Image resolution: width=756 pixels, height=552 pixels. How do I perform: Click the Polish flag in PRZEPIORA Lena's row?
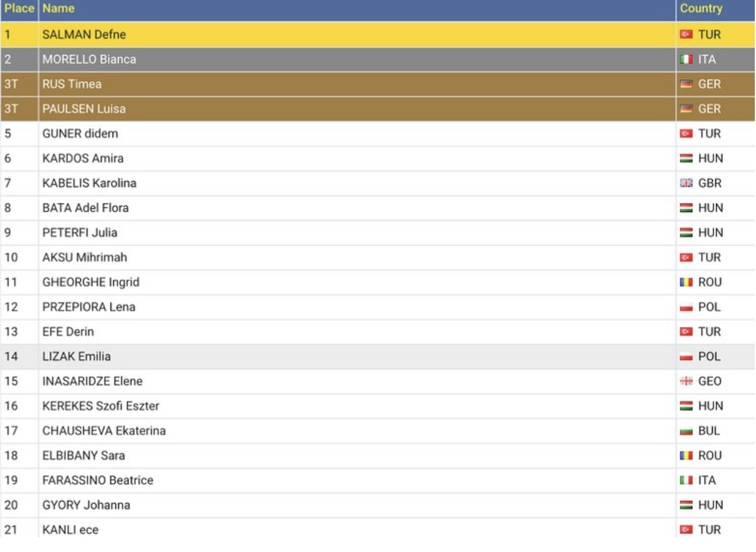click(x=686, y=307)
